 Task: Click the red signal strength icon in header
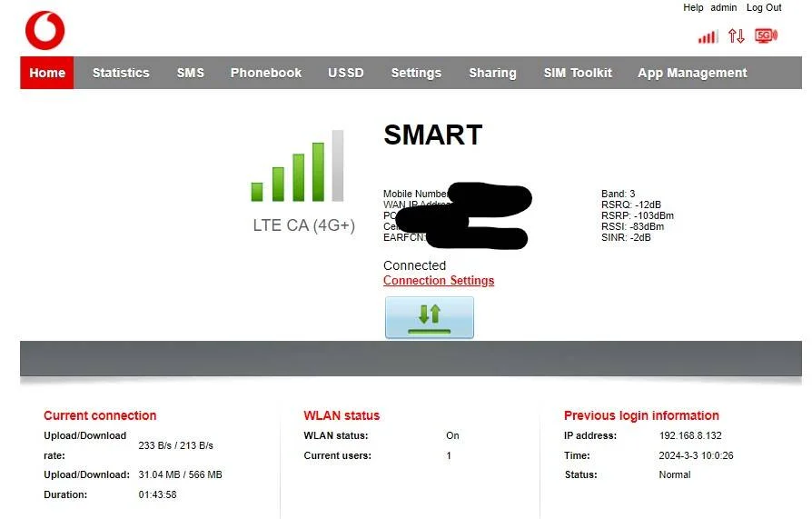click(708, 37)
